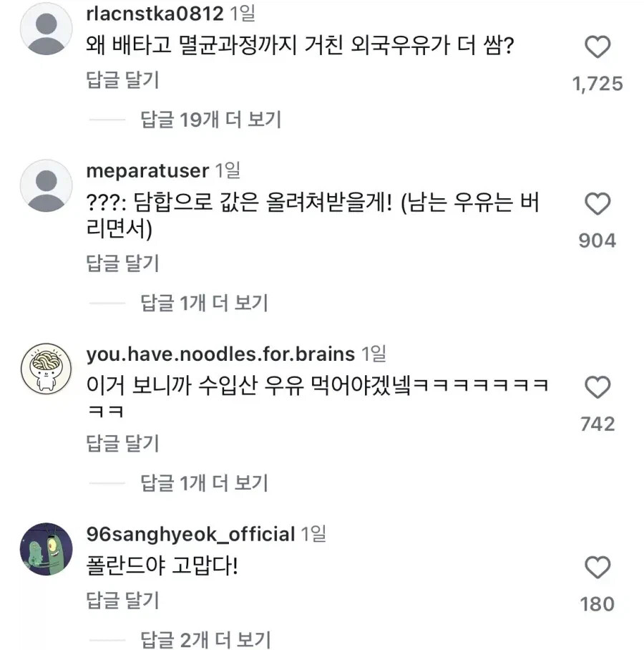This screenshot has height=650, width=644.
Task: Expand 답글 2개 더 보기 replies
Action: (205, 639)
